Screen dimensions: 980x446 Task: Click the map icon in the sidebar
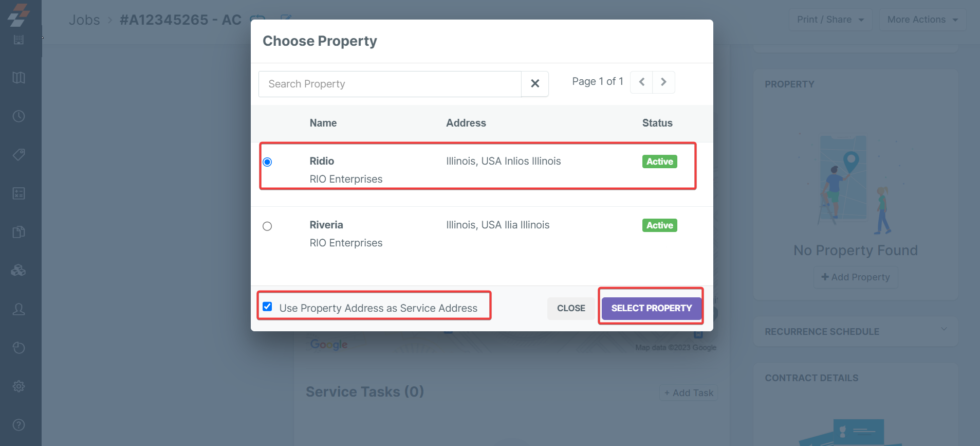tap(19, 78)
